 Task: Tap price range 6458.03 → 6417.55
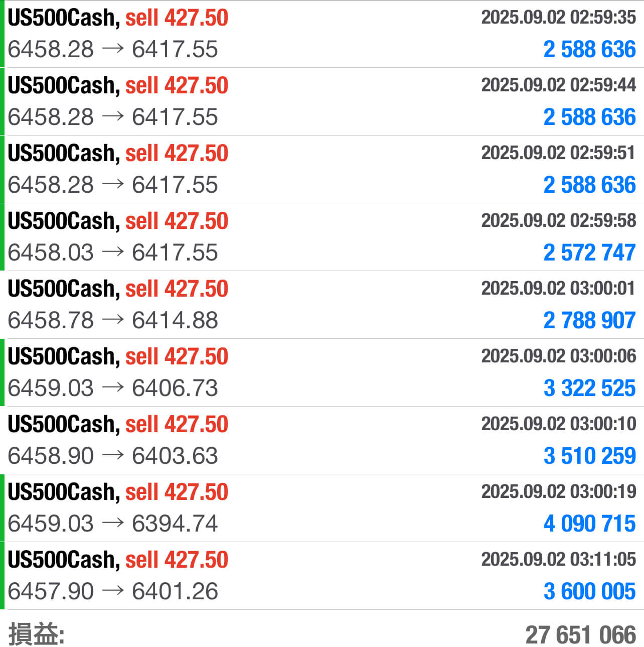113,252
